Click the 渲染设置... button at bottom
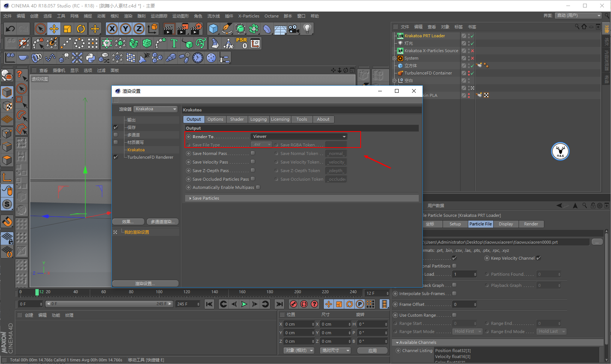The height and width of the screenshot is (364, 611). point(145,284)
